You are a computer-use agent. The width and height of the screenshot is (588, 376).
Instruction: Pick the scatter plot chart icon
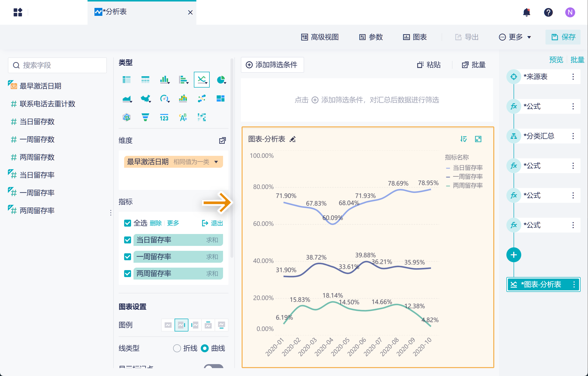202,99
